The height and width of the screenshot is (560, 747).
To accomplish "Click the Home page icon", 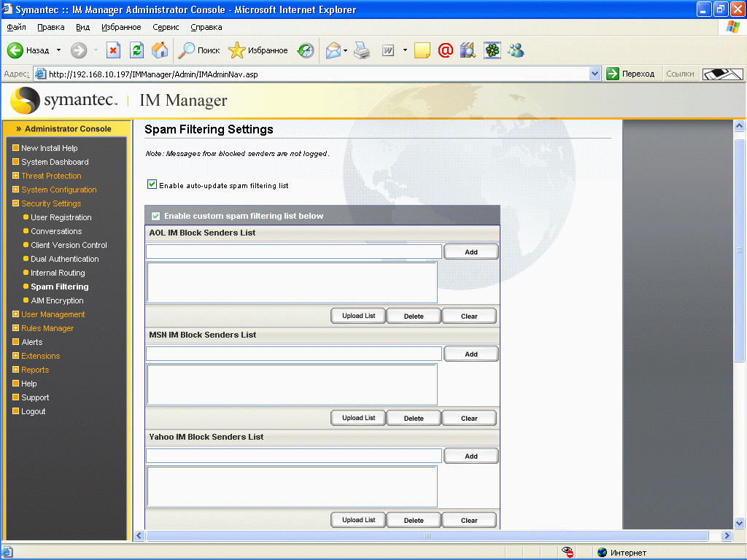I will (160, 50).
